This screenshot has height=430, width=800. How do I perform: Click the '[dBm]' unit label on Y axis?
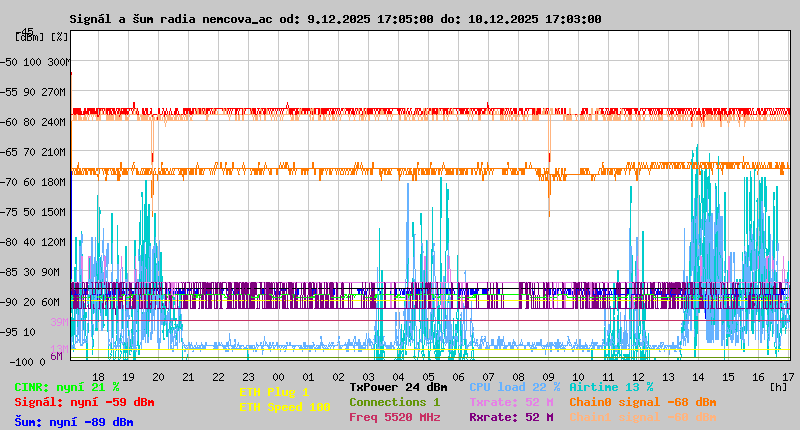(x=30, y=37)
